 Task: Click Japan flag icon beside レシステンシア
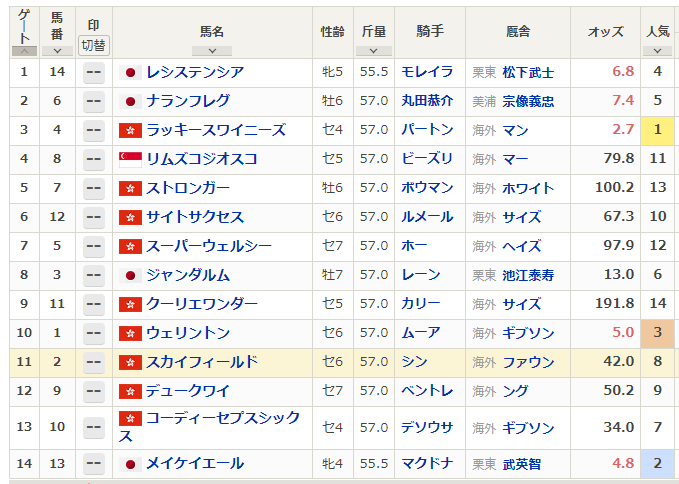130,72
